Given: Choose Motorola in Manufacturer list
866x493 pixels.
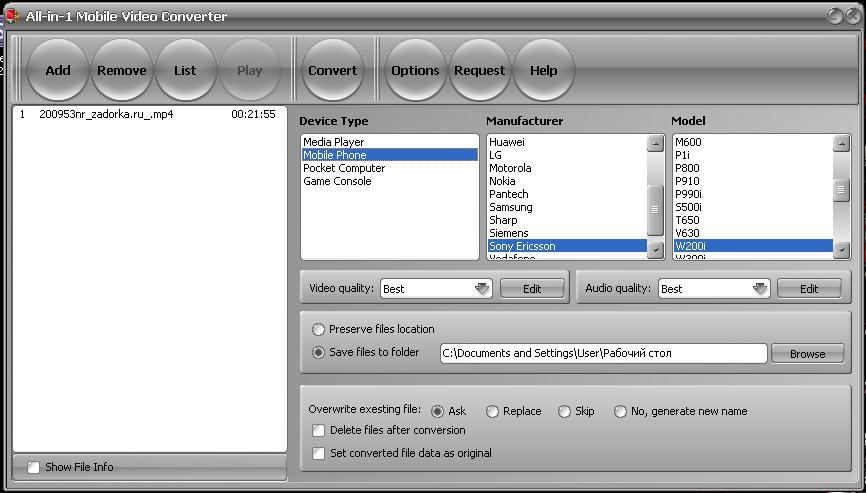Looking at the screenshot, I should tap(567, 168).
